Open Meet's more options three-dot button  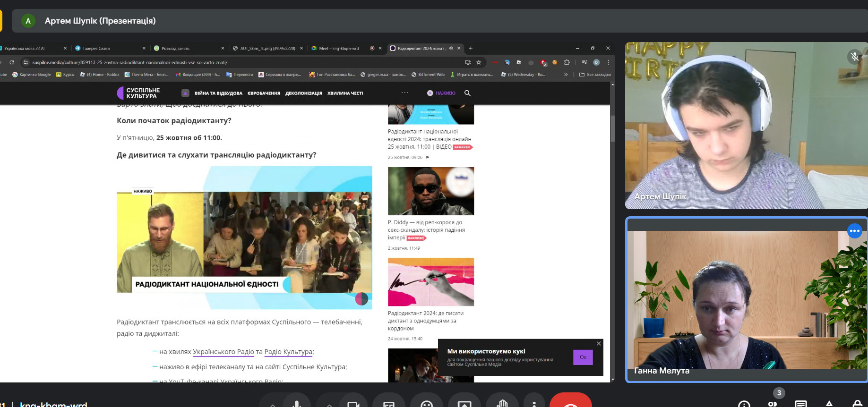click(x=534, y=402)
